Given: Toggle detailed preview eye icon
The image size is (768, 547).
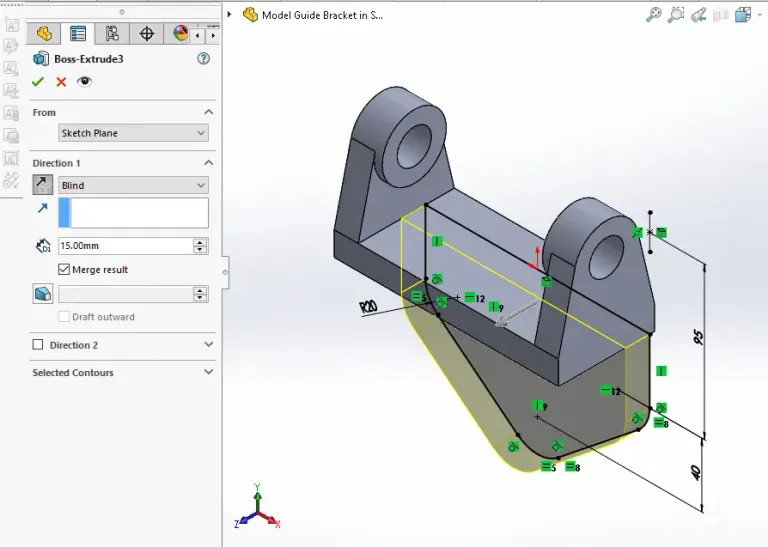Looking at the screenshot, I should 84,82.
